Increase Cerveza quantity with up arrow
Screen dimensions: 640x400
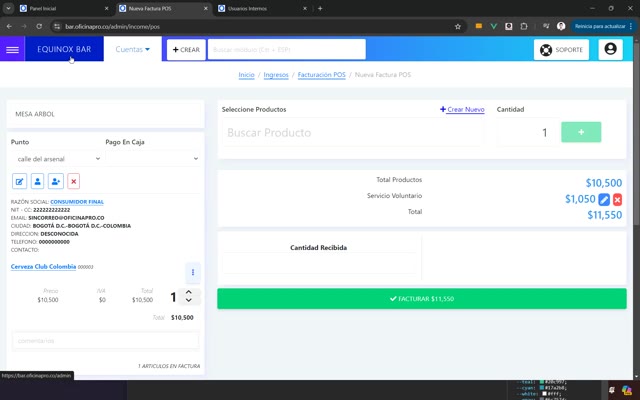coord(189,292)
